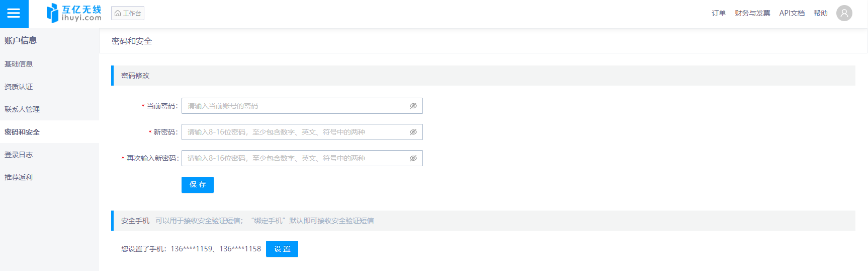Focus the 再次输入新密码 input field
Image resolution: width=868 pixels, height=271 pixels.
(297, 158)
